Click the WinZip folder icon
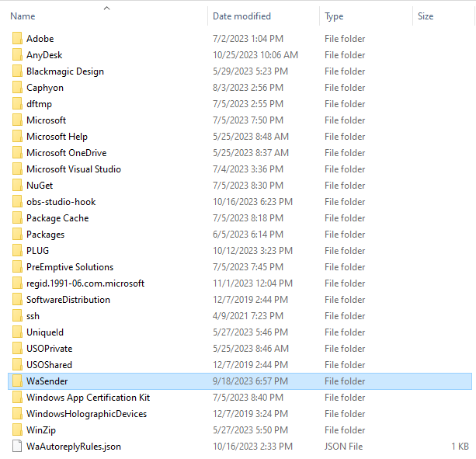Viewport: 476px width, 459px height. pyautogui.click(x=17, y=430)
